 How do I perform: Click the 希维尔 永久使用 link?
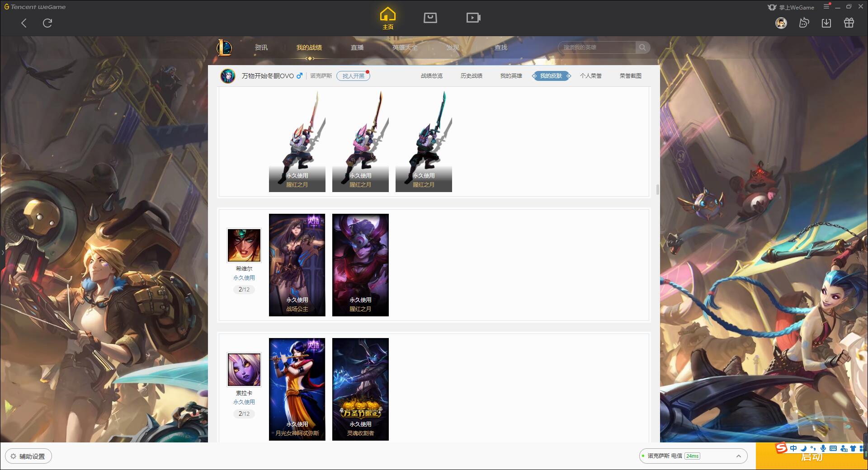point(244,278)
